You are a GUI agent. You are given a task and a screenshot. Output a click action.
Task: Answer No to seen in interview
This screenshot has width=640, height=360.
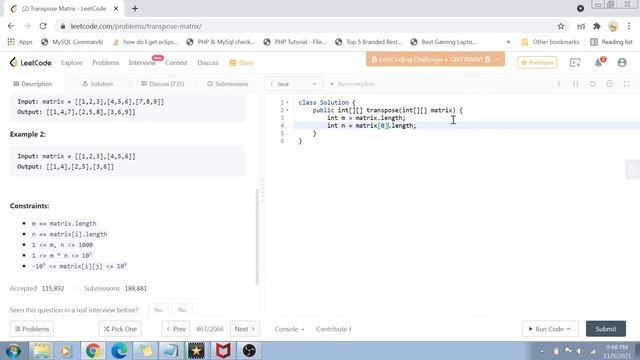pyautogui.click(x=182, y=310)
